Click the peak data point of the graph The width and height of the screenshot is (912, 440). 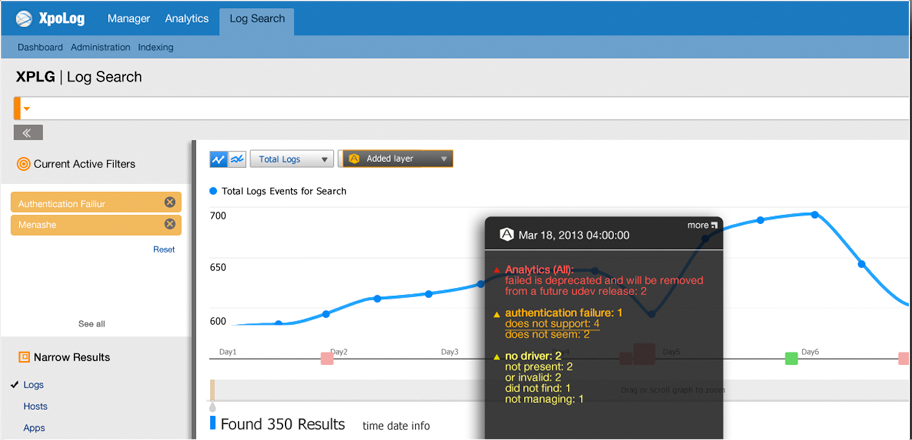[x=815, y=215]
